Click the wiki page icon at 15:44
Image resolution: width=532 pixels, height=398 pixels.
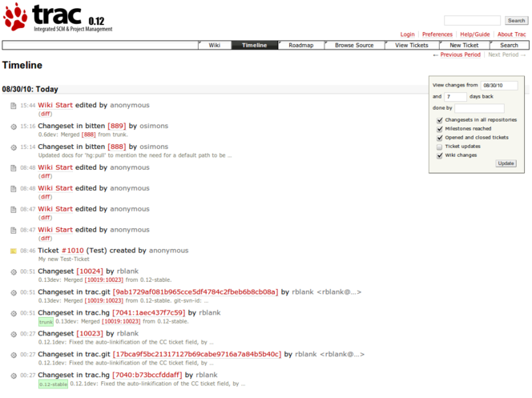14,106
